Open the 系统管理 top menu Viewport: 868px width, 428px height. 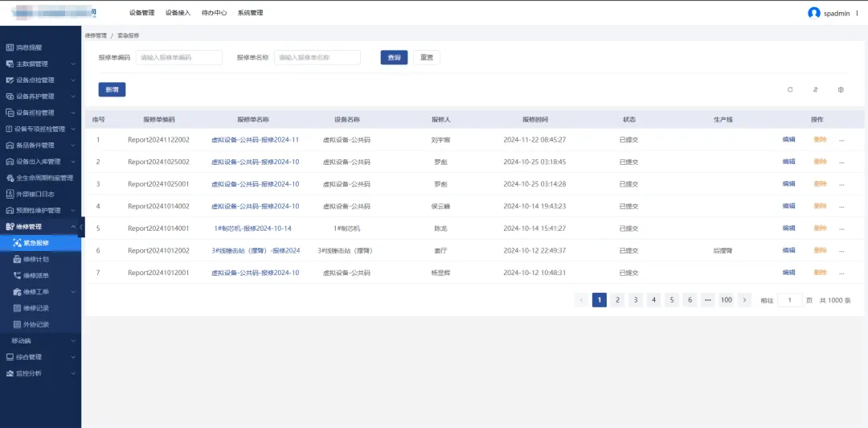coord(250,13)
